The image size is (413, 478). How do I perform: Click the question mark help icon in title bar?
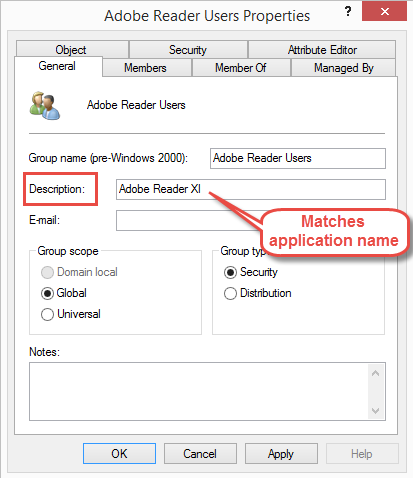348,12
